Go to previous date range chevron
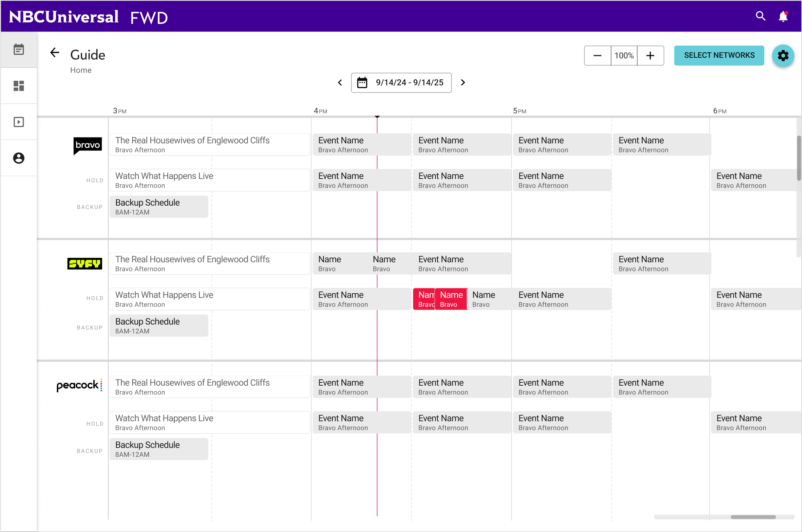This screenshot has width=802, height=532. pyautogui.click(x=340, y=83)
